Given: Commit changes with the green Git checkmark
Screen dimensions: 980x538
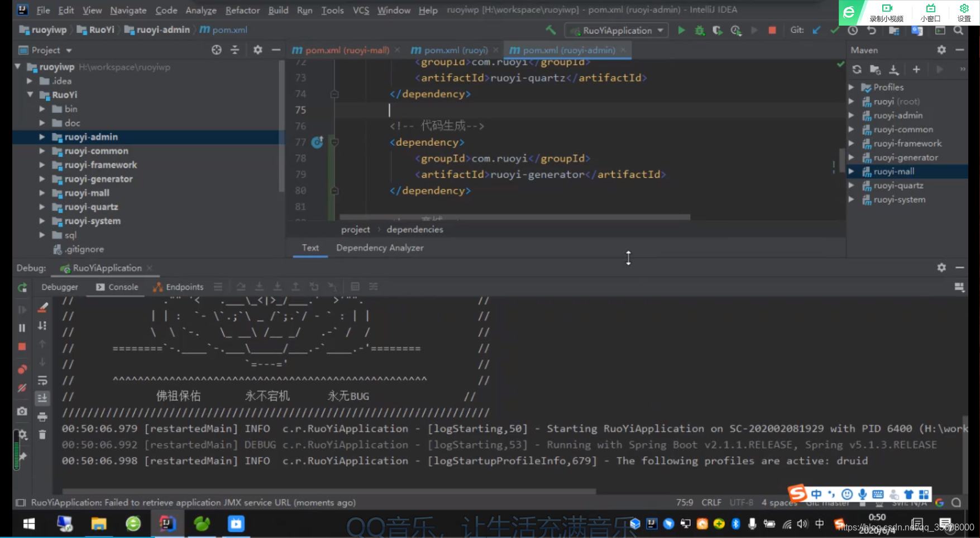Looking at the screenshot, I should 835,30.
